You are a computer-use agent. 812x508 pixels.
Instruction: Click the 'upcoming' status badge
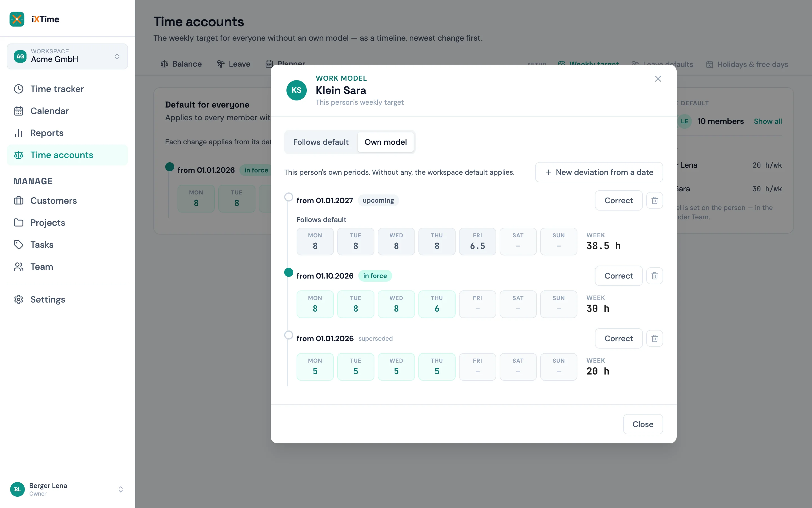(x=378, y=201)
